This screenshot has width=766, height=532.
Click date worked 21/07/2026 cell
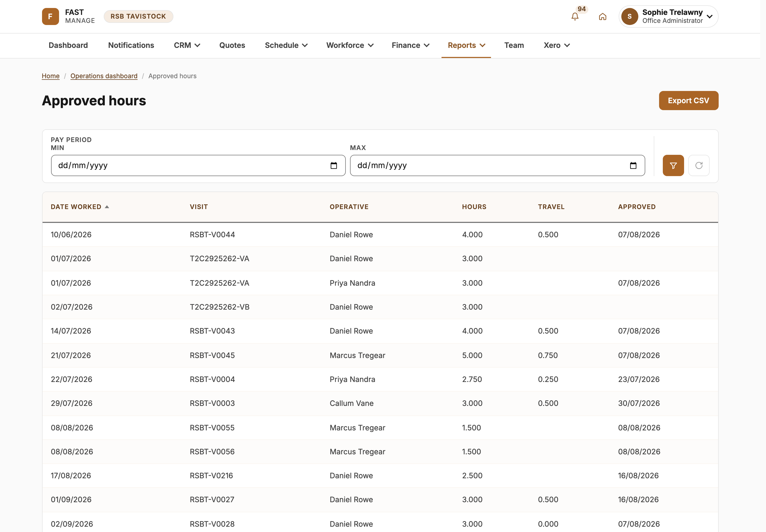tap(71, 355)
